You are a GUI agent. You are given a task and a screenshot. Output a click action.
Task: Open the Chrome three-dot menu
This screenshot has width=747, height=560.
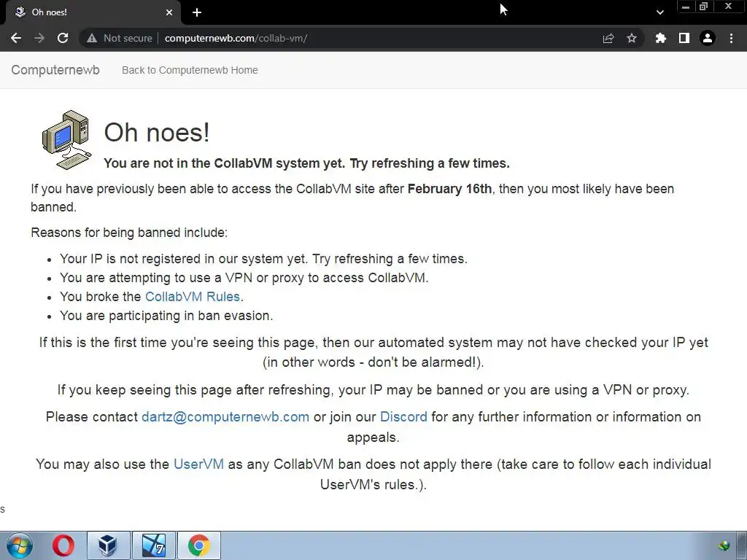[x=731, y=38]
